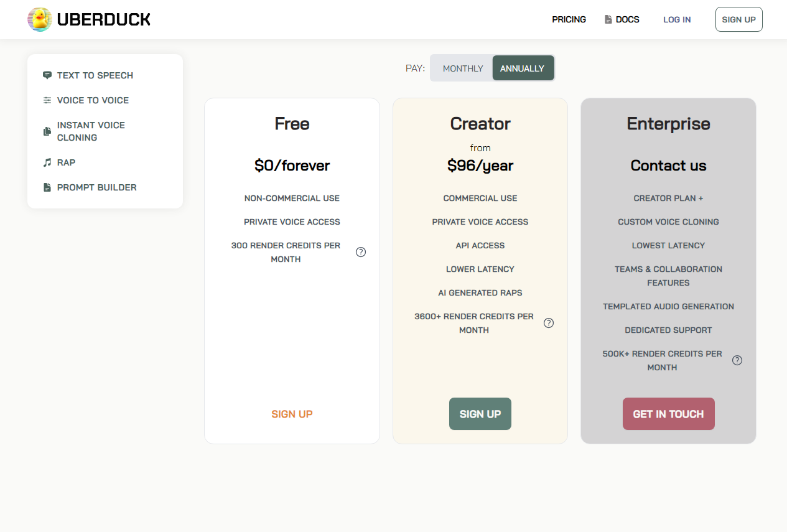Click the Rap music note icon
This screenshot has height=532, width=787.
(47, 162)
